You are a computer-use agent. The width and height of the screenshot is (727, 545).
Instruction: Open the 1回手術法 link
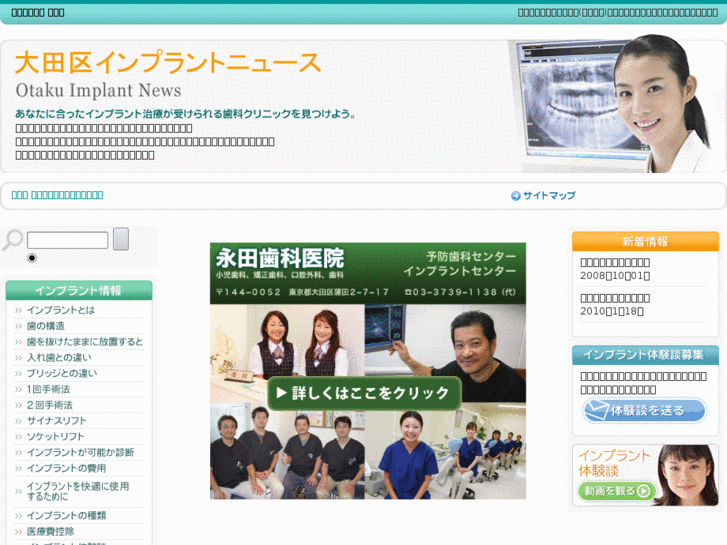click(48, 389)
